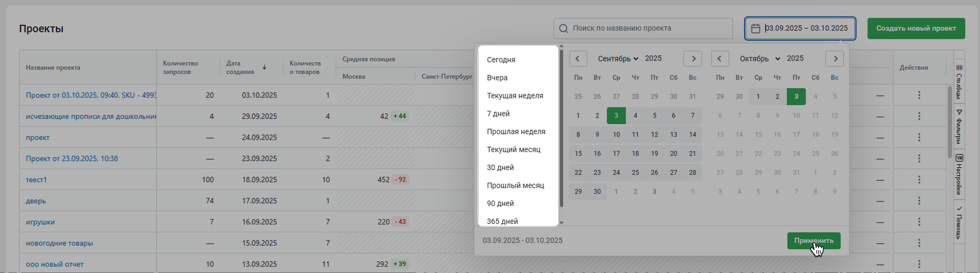The width and height of the screenshot is (980, 273).
Task: Click the search magnifier icon
Action: [x=563, y=29]
